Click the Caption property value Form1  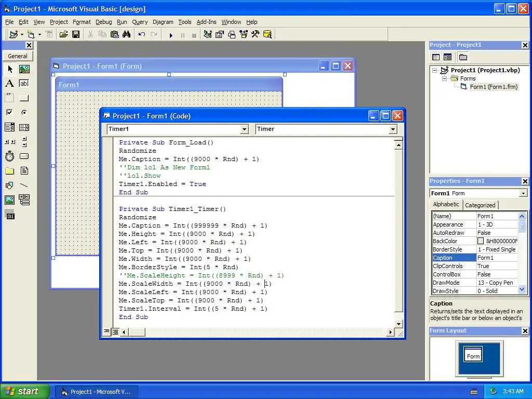click(x=497, y=258)
